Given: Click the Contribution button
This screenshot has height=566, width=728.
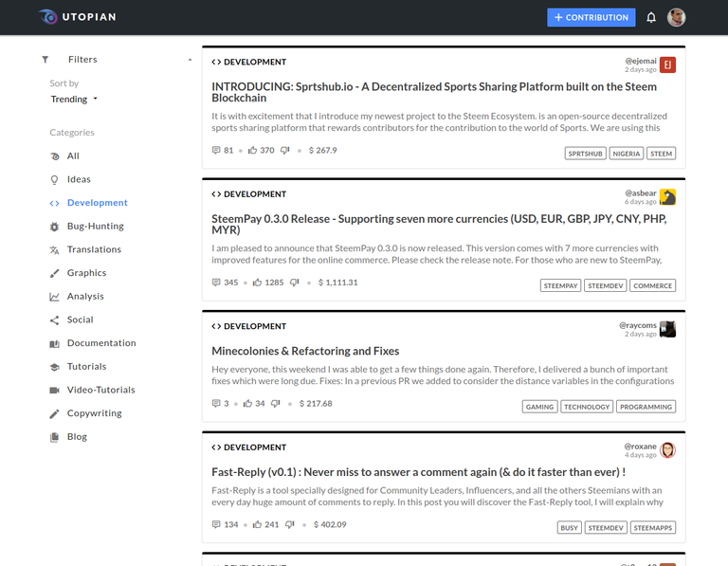Looking at the screenshot, I should (591, 18).
